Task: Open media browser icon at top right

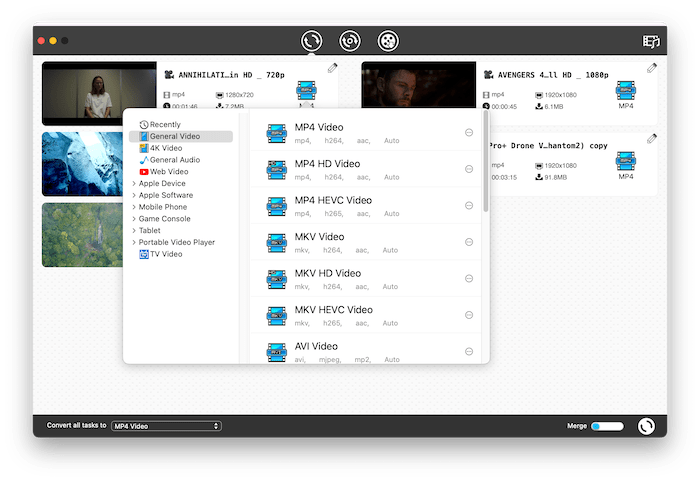Action: tap(652, 41)
